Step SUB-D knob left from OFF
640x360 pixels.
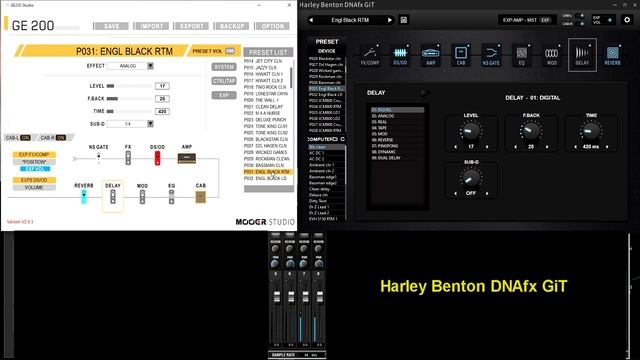pyautogui.click(x=456, y=193)
